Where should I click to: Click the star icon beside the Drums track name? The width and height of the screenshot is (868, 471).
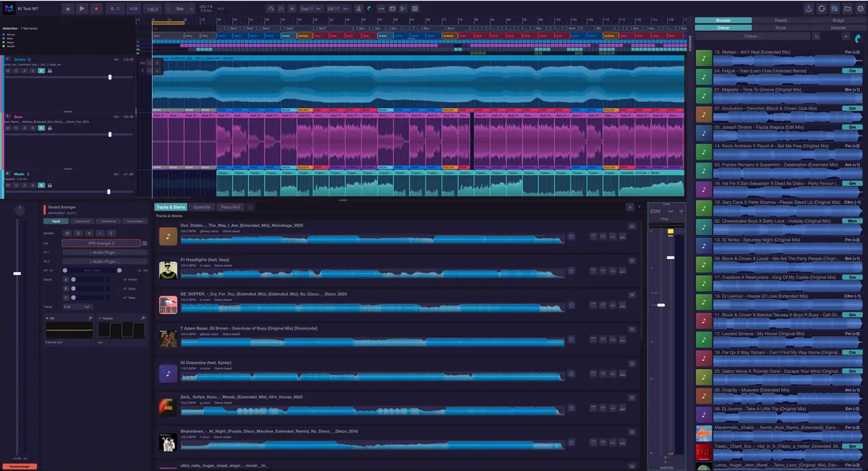click(x=29, y=59)
